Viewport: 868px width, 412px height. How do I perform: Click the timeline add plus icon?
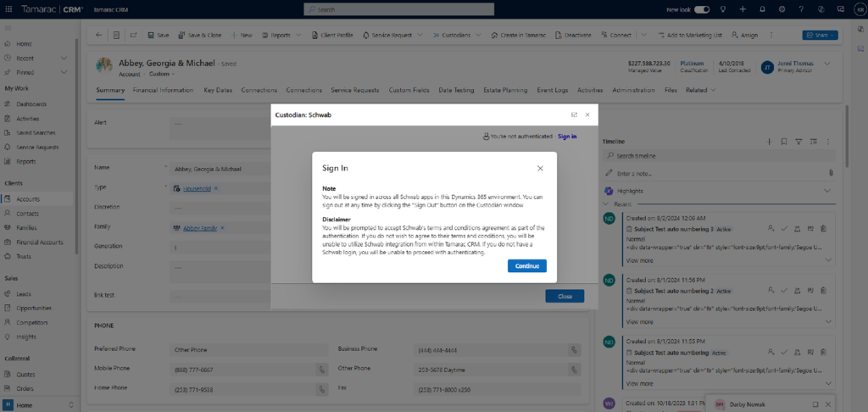(769, 142)
